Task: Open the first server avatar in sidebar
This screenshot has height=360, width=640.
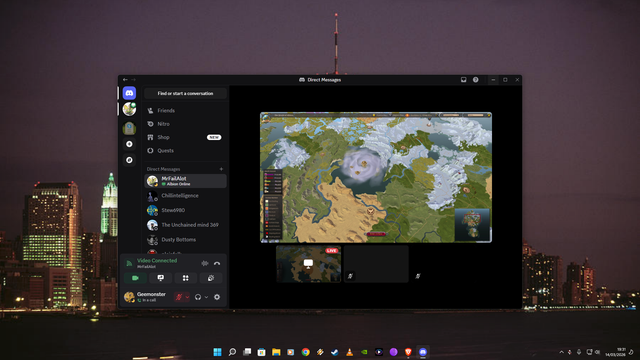Action: click(129, 109)
